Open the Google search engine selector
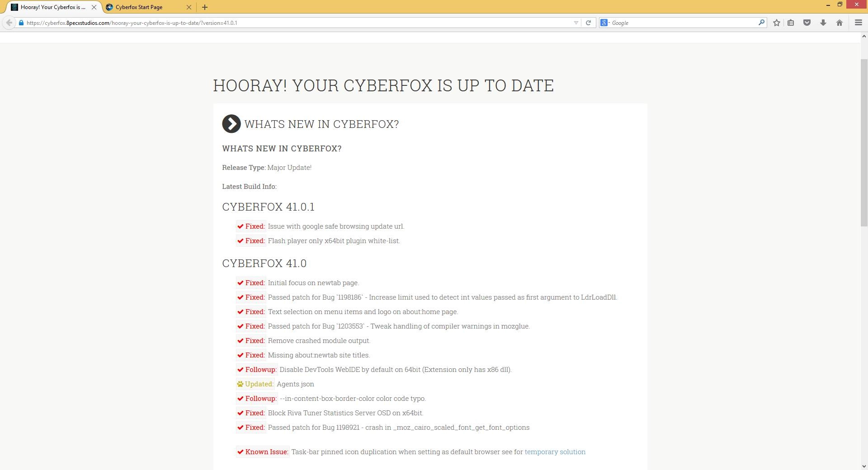Screen dimensions: 868x470 point(605,23)
